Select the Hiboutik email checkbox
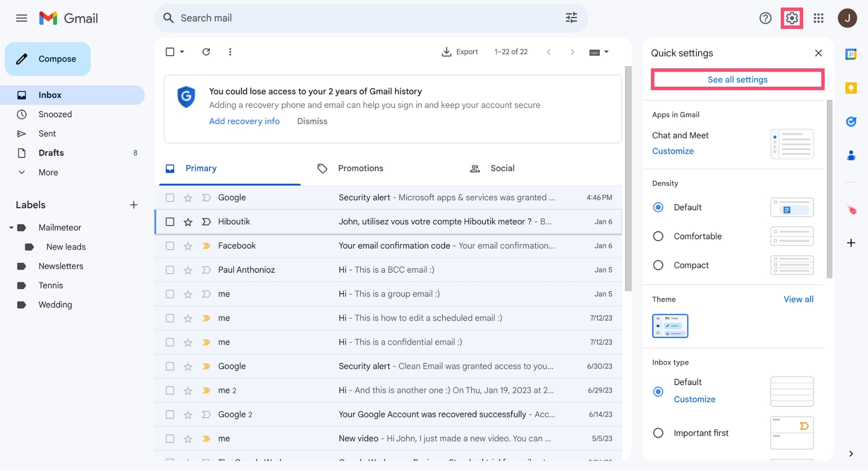Image resolution: width=868 pixels, height=471 pixels. tap(170, 222)
